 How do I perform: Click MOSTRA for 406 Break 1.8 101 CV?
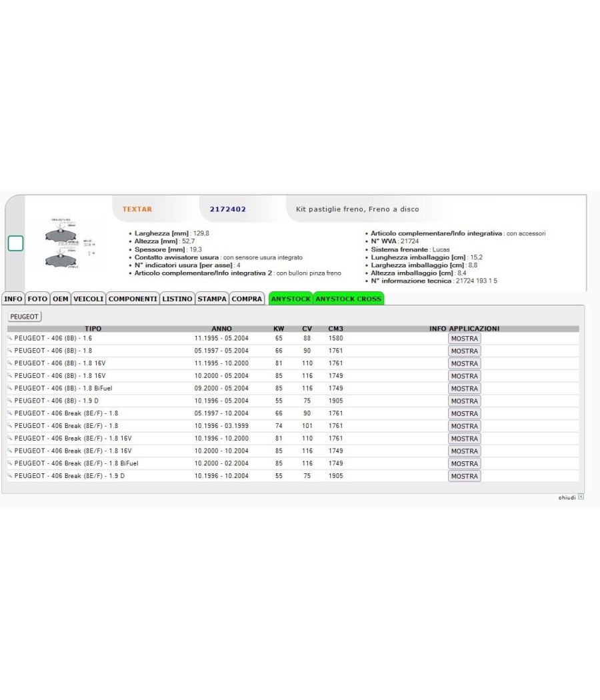tap(464, 426)
